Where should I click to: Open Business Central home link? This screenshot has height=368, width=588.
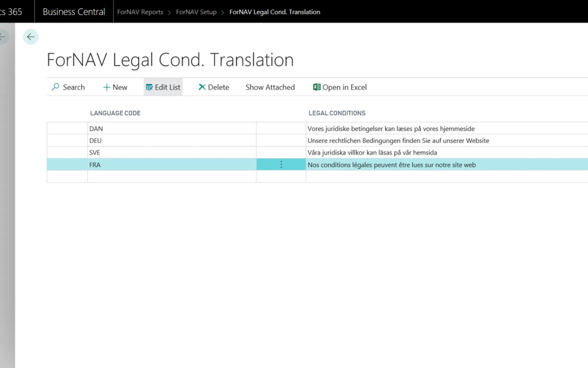click(74, 12)
